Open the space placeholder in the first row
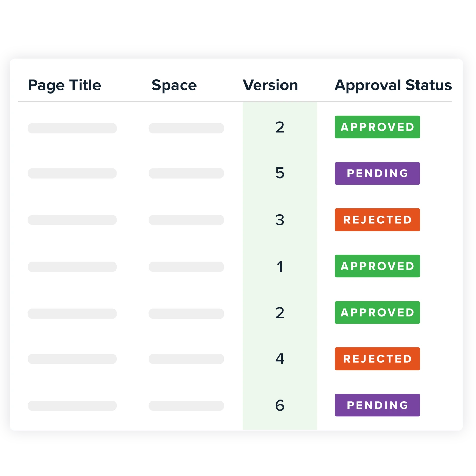Viewport: 476px width, 476px height. [x=186, y=128]
